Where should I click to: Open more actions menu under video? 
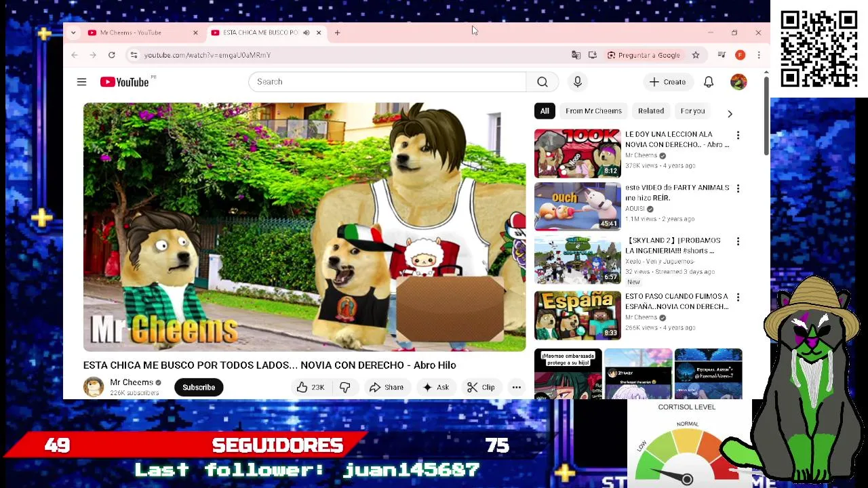tap(517, 387)
